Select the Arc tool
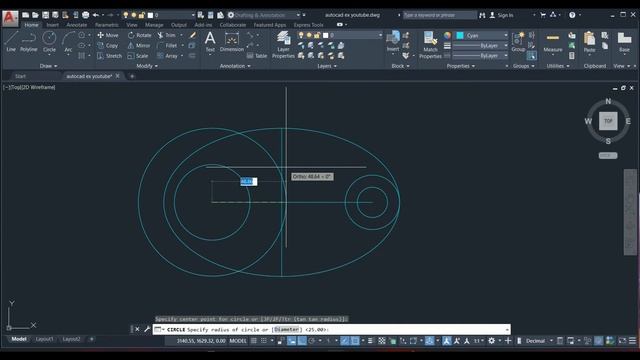Image resolution: width=640 pixels, height=360 pixels. [68, 42]
